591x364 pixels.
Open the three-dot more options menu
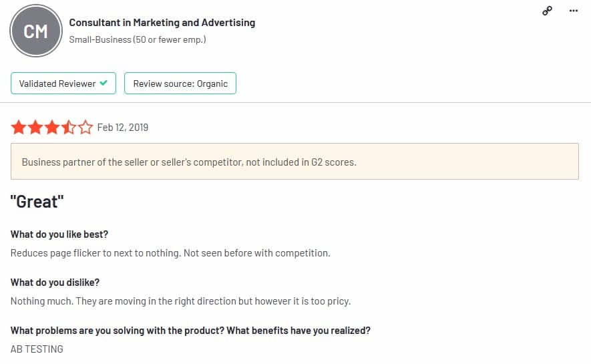(x=574, y=11)
